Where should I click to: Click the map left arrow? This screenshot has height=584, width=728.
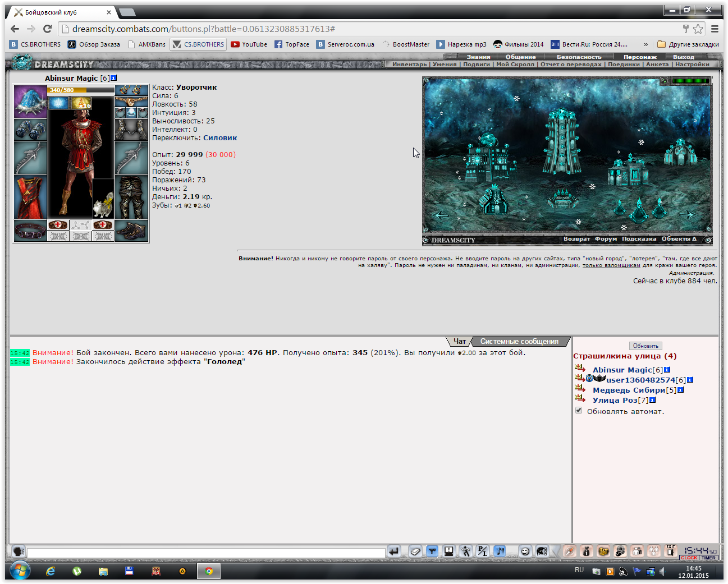[x=442, y=215]
